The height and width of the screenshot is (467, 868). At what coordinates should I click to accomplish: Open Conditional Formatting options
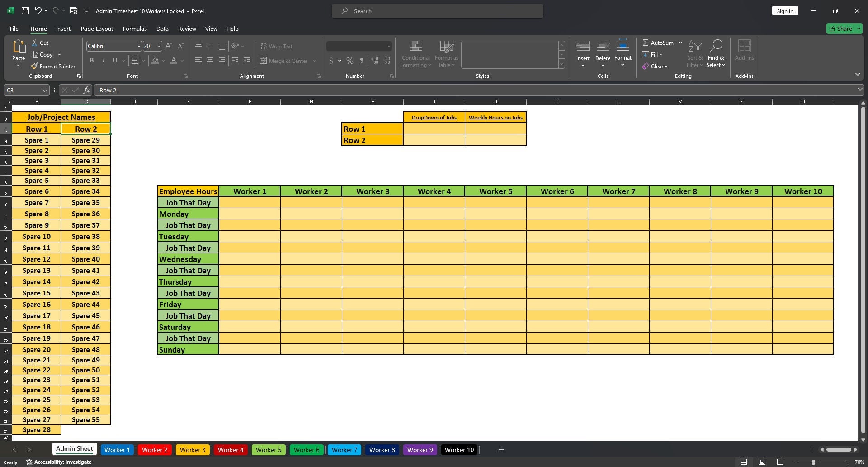415,53
